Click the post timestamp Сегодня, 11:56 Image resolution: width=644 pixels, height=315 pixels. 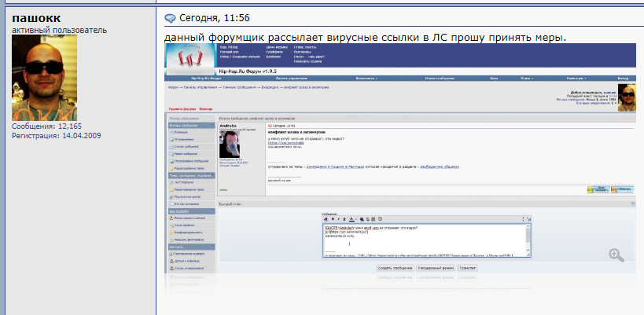pyautogui.click(x=215, y=18)
